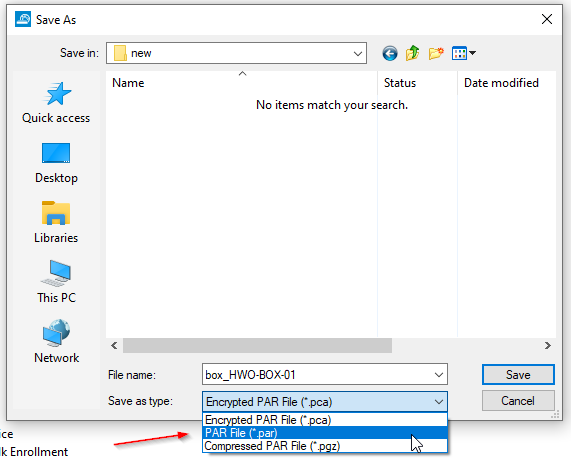Click the Save button
This screenshot has height=466, width=571.
[x=518, y=375]
